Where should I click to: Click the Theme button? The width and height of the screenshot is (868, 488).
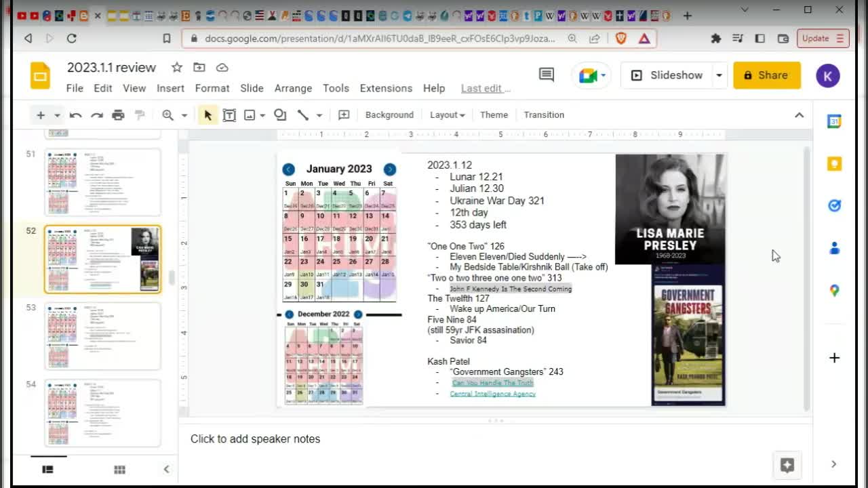tap(494, 115)
